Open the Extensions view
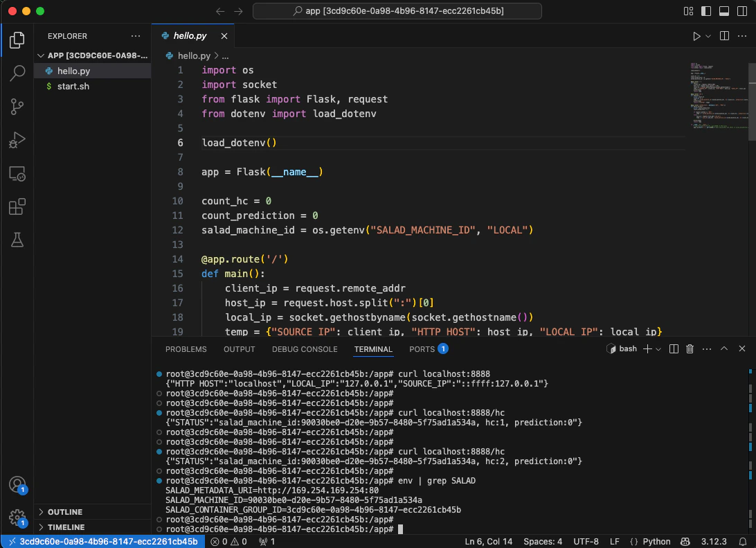 [x=17, y=206]
